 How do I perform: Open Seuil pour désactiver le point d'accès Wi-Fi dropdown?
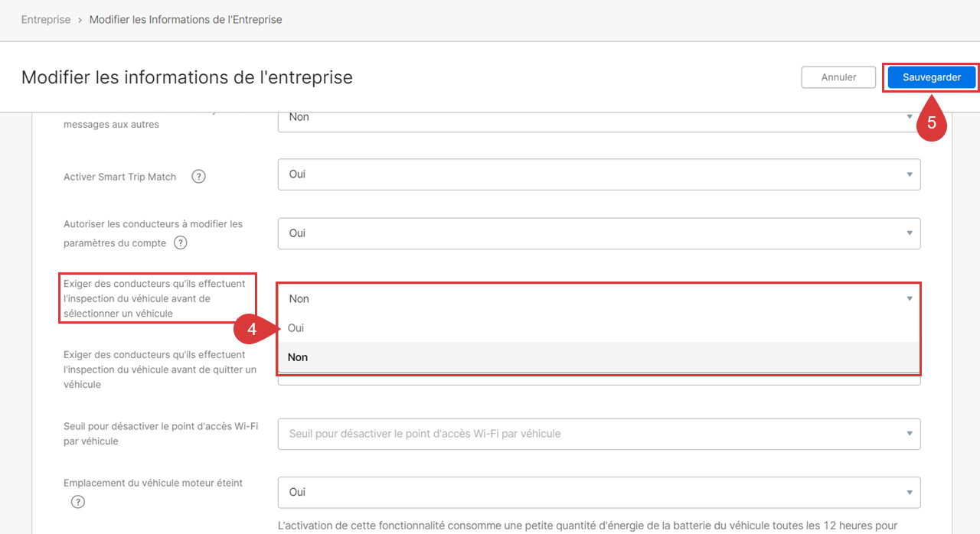599,434
